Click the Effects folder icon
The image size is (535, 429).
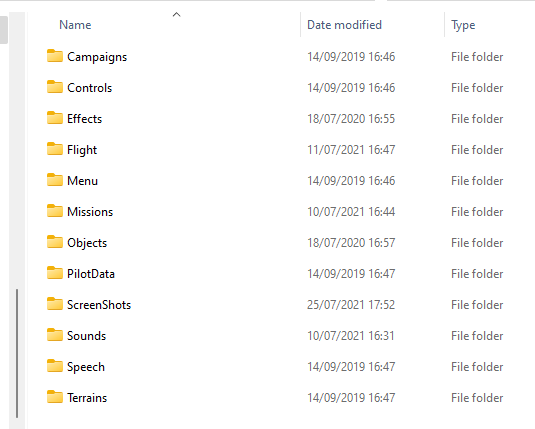coord(55,118)
